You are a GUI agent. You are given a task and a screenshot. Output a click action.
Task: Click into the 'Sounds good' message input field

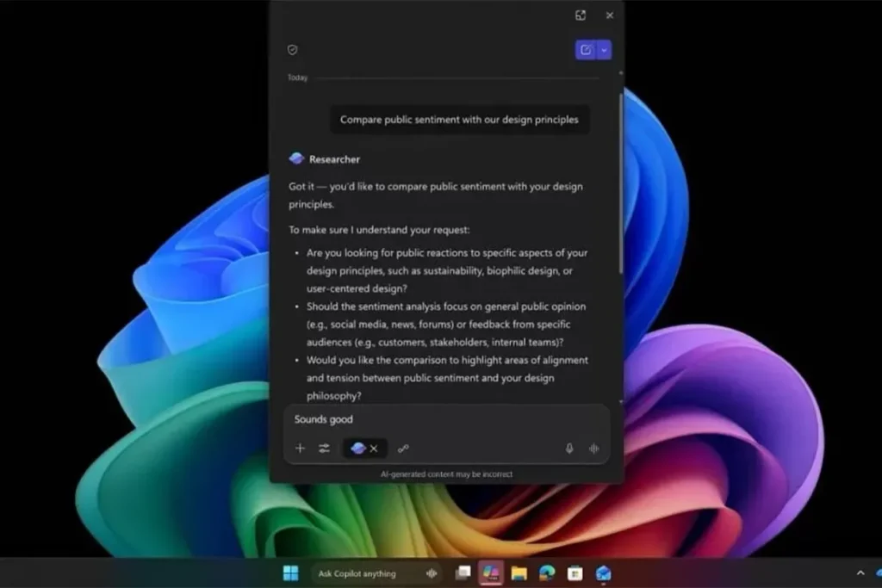431,419
